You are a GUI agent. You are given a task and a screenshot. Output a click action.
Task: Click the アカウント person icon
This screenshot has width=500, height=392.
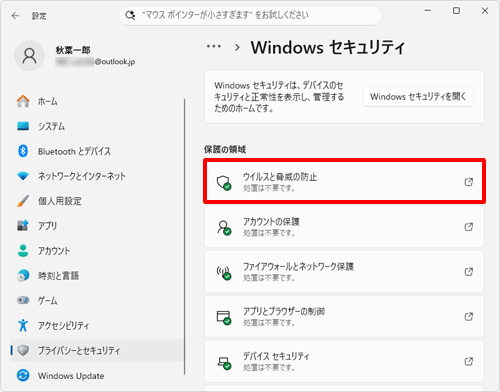tap(23, 251)
